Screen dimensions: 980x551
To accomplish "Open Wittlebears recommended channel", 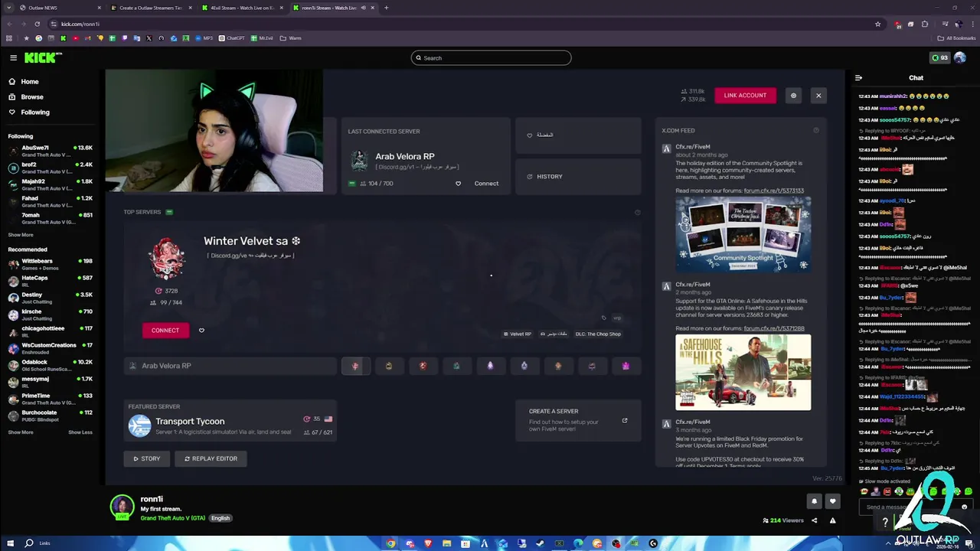I will coord(50,264).
